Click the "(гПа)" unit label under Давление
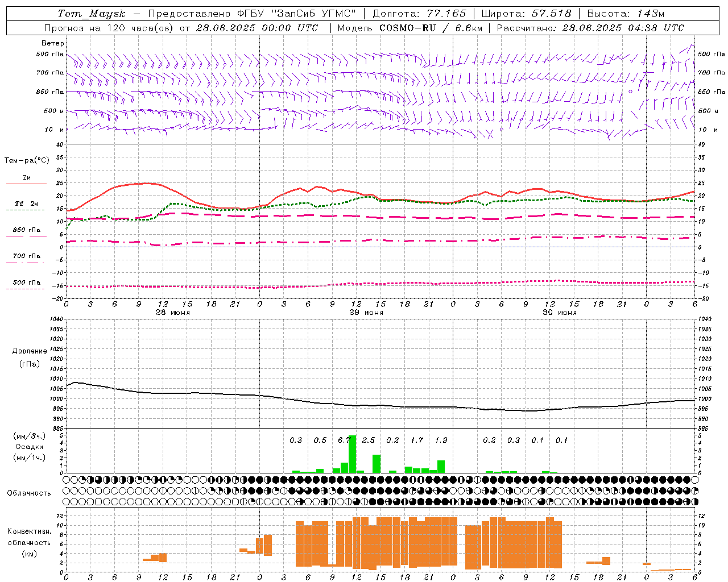728x582 pixels. tap(30, 364)
